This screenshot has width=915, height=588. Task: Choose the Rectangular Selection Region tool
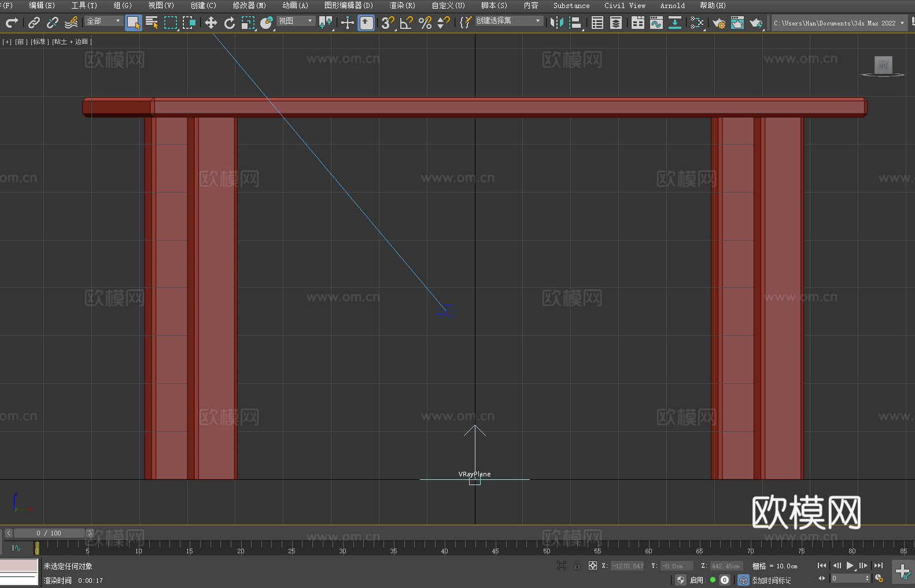pos(171,23)
